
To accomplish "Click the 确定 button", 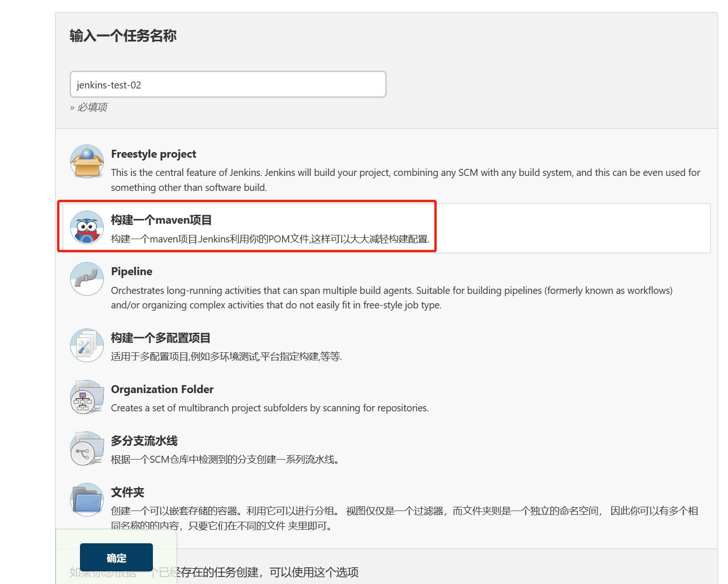I will click(x=116, y=558).
